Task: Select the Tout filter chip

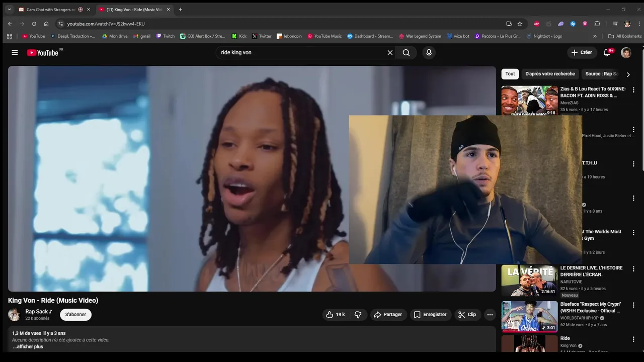Action: [x=510, y=74]
